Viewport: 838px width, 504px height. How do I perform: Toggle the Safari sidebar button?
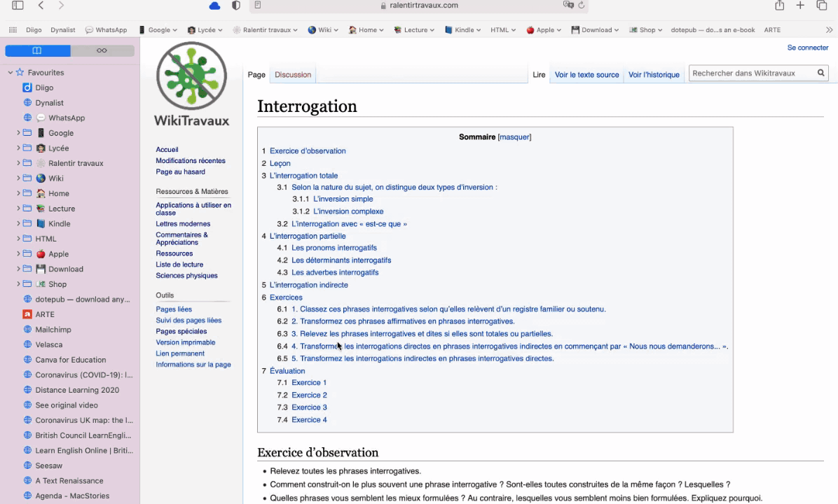tap(18, 6)
